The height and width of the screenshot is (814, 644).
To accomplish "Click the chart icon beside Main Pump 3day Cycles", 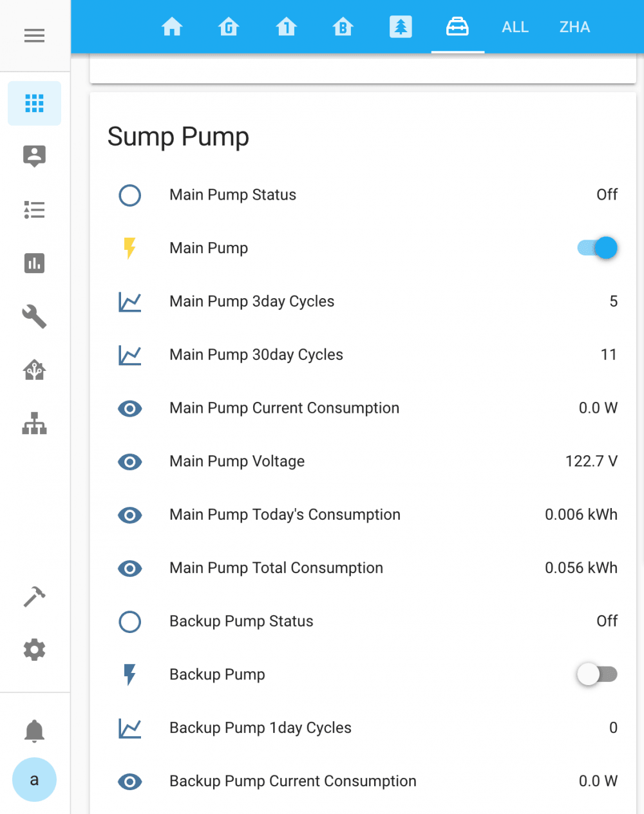I will 129,301.
